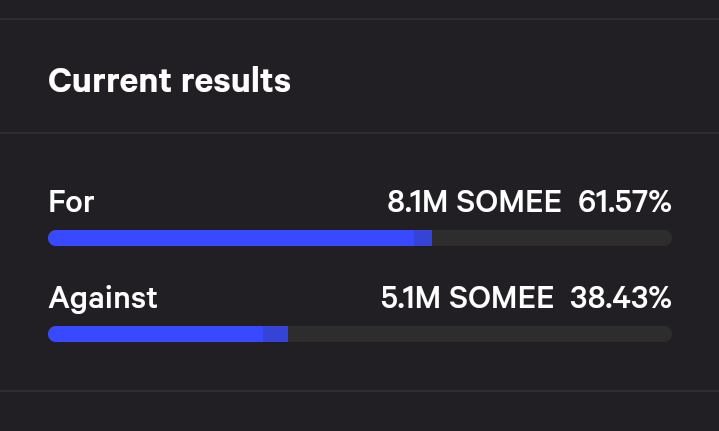
Task: Click the 38.43% percentage value
Action: (621, 298)
